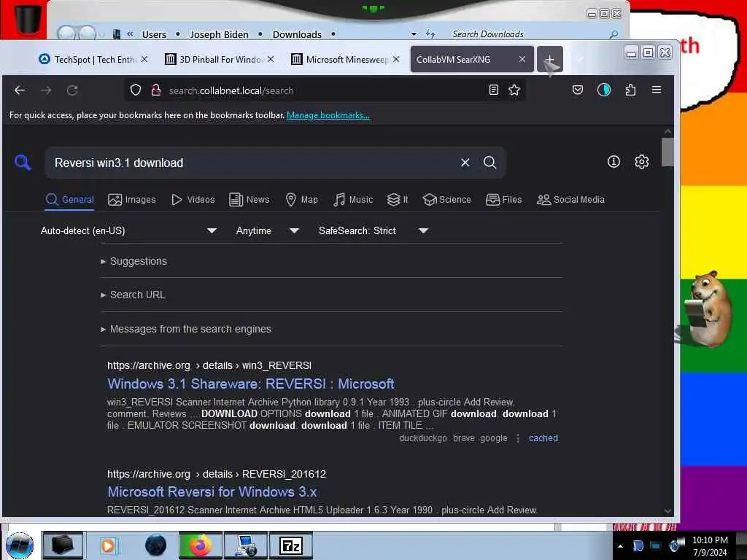Click Joseph Biden in Explorer breadcrumb
The height and width of the screenshot is (560, 747).
[x=219, y=34]
